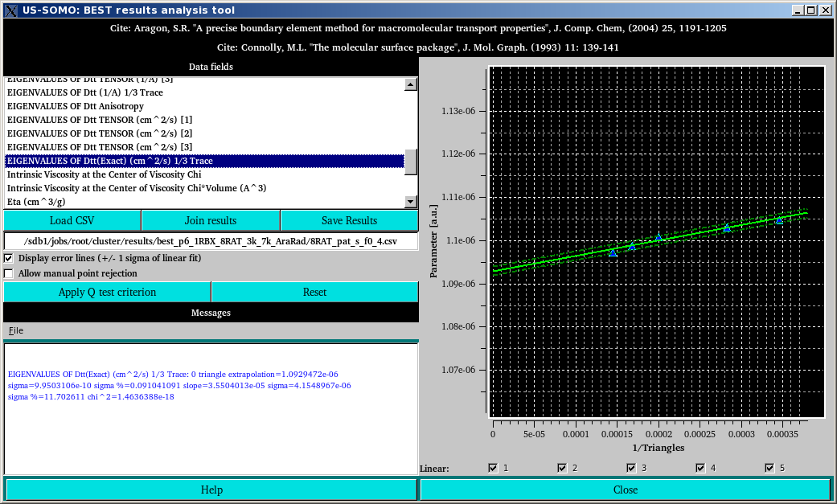Toggle Linear fit checkbox 3

[631, 467]
